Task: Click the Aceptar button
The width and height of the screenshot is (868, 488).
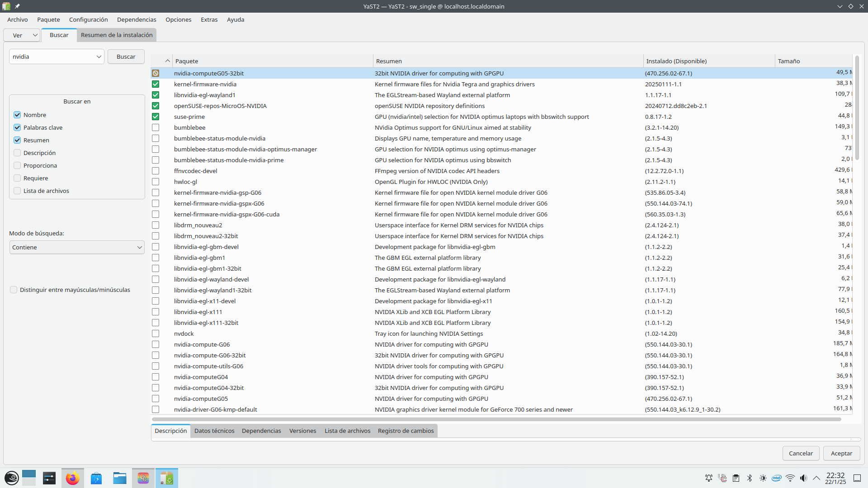Action: tap(841, 453)
